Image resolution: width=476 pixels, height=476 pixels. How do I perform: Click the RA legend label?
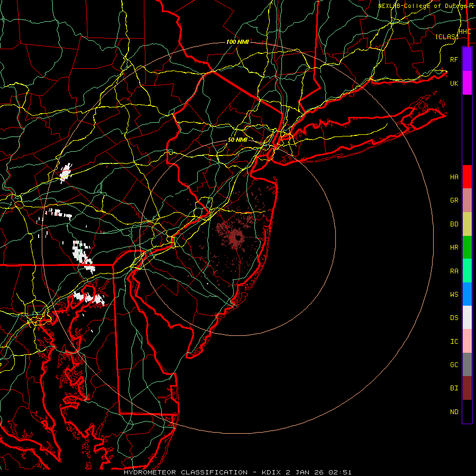click(454, 271)
